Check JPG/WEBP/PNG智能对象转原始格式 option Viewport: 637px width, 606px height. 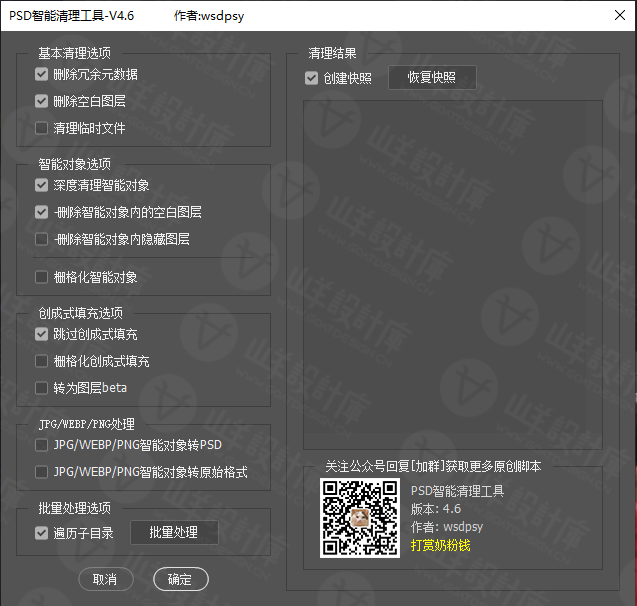[41, 472]
